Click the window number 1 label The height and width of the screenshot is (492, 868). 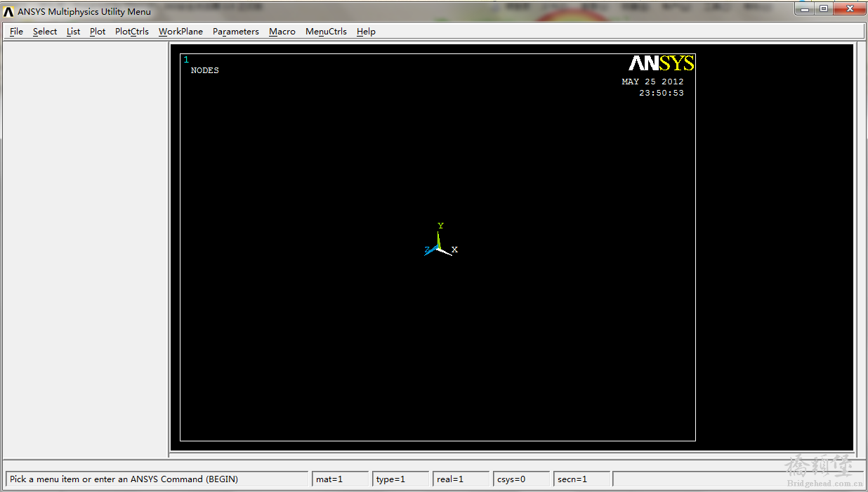[x=186, y=60]
